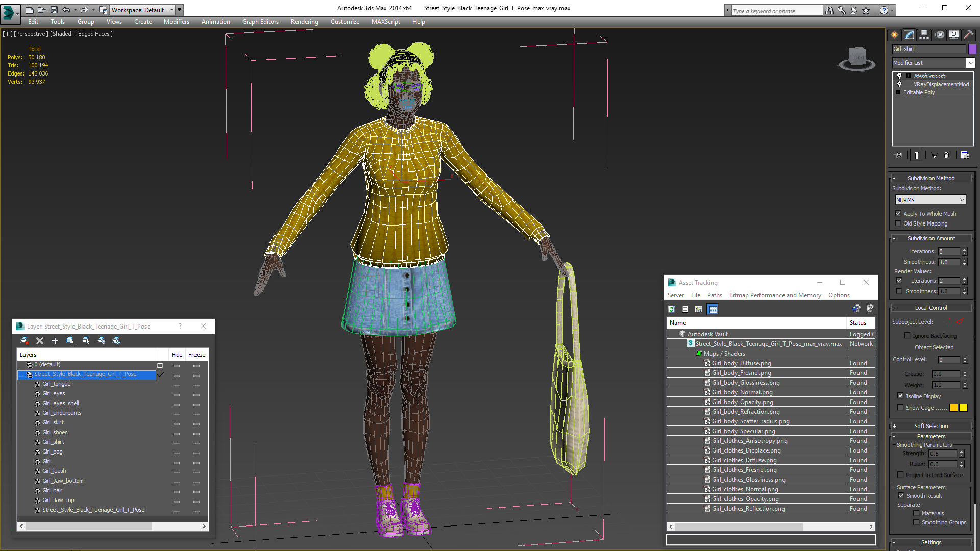Viewport: 980px width, 551px height.
Task: Open the Create command panel tab
Action: tap(894, 35)
